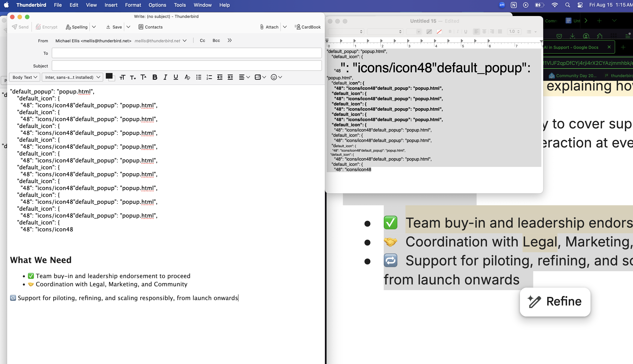This screenshot has width=633, height=364.
Task: Open the Options menu
Action: tap(157, 5)
